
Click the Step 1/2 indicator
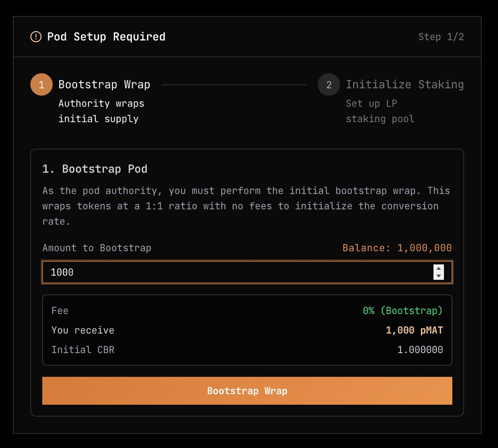[x=441, y=37]
